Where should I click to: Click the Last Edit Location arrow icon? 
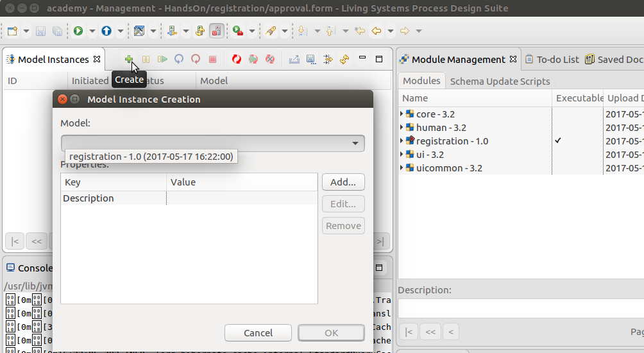[360, 31]
